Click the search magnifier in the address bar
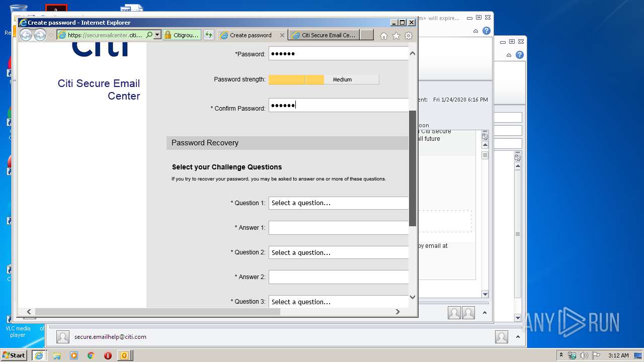 click(x=149, y=35)
